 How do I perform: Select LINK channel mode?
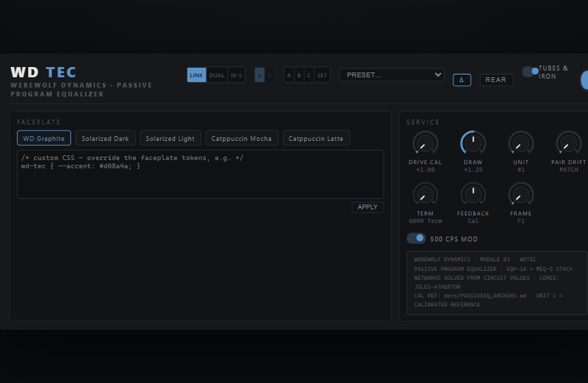click(x=196, y=75)
